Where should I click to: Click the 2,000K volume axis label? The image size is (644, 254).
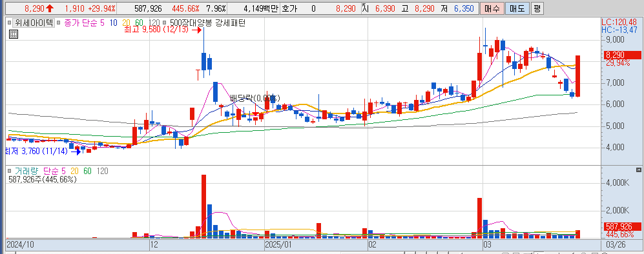[618, 211]
